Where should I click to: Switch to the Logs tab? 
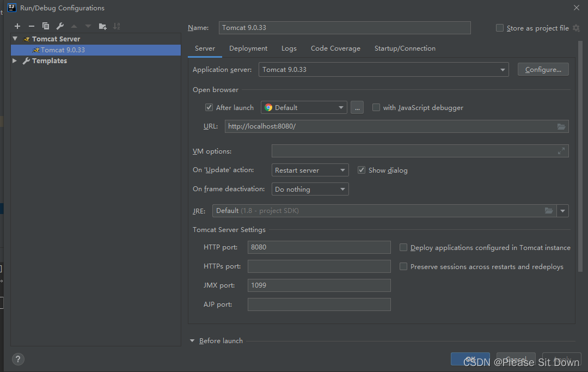[x=289, y=48]
